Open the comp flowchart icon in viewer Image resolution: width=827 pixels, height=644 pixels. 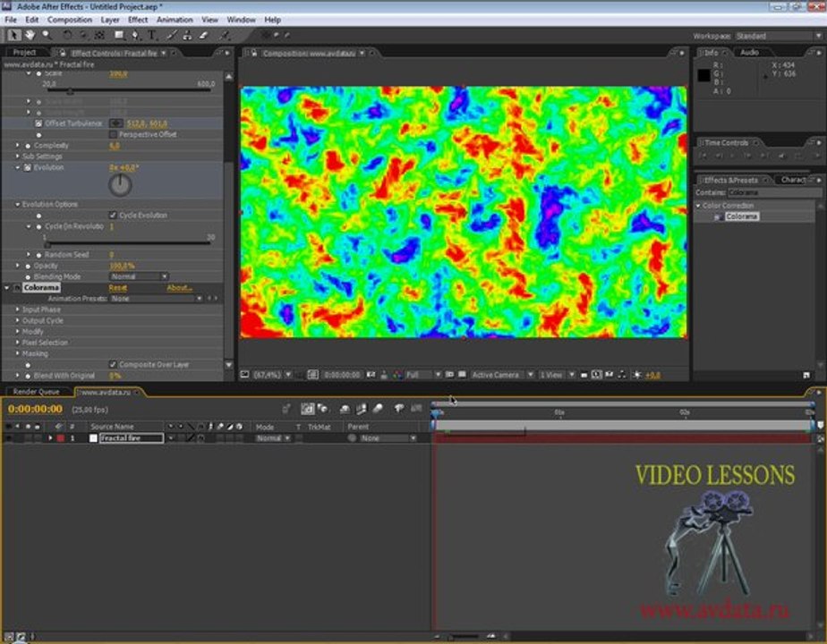(622, 375)
